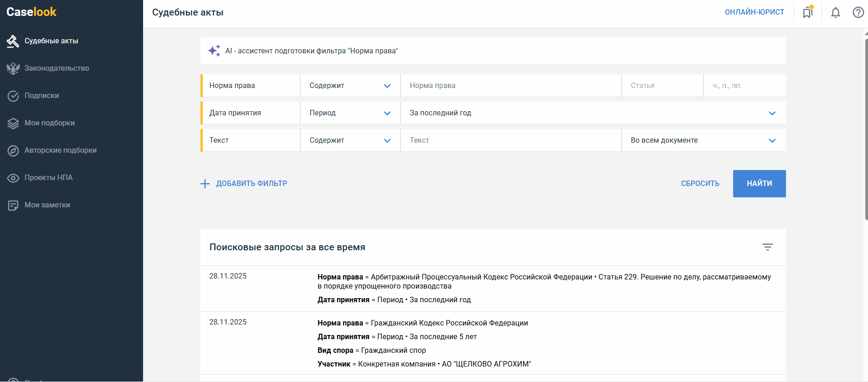Click the Caselook logo
The image size is (868, 382).
pyautogui.click(x=31, y=12)
